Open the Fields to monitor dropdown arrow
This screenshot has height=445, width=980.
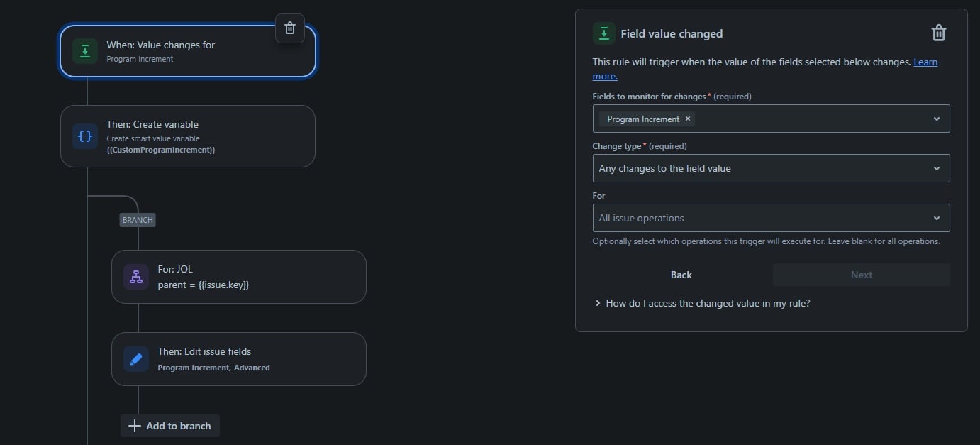click(937, 119)
